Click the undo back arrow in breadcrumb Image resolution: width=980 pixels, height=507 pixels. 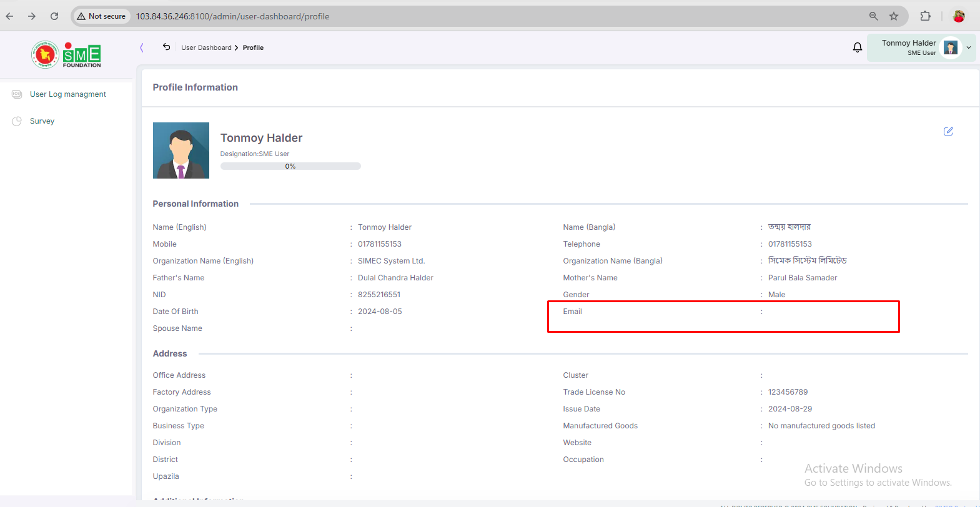tap(166, 47)
